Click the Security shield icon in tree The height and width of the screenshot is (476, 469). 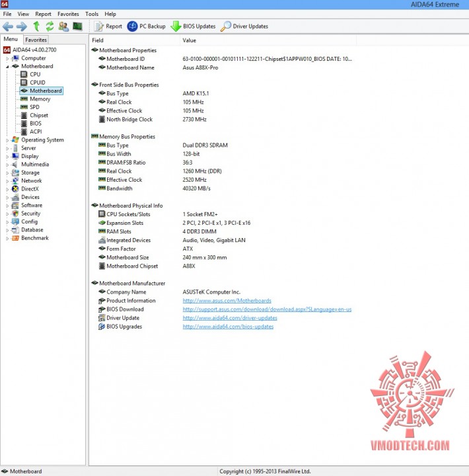15,214
